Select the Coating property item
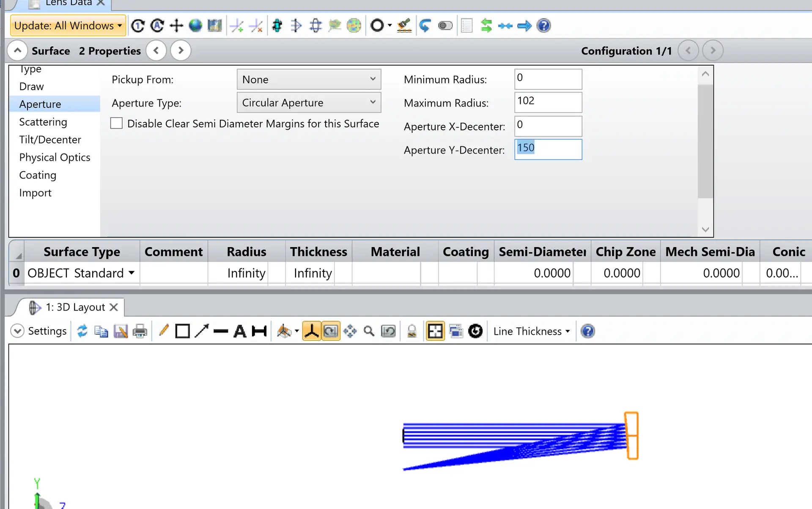The height and width of the screenshot is (509, 812). click(38, 175)
